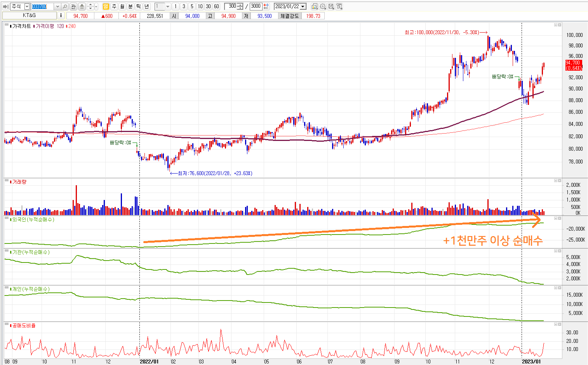The height and width of the screenshot is (365, 588).
Task: Close the price chart panel
Action: [560, 25]
